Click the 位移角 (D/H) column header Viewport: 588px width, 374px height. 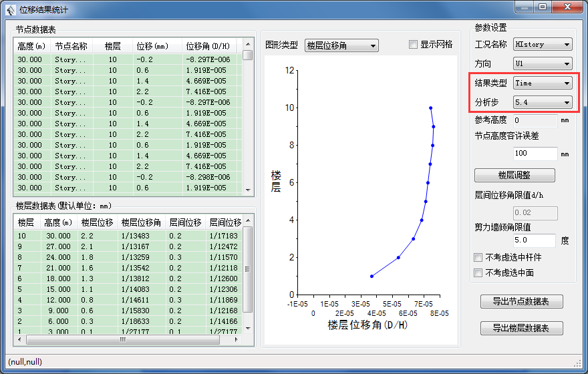point(208,46)
